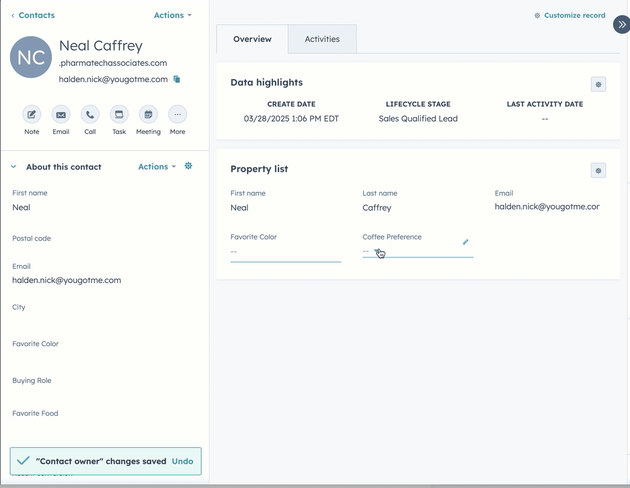Start a Call with the contact
The width and height of the screenshot is (630, 488).
[x=90, y=115]
